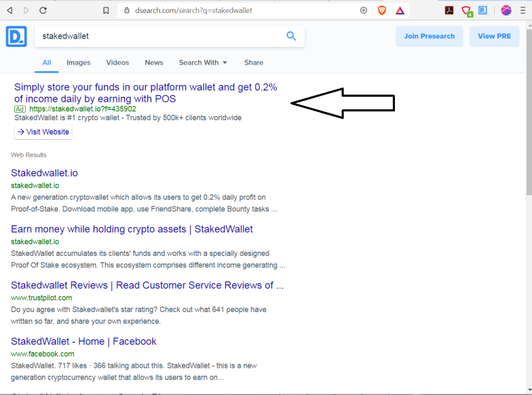Open 'StakedWallet - Home | Facebook' result

[83, 341]
